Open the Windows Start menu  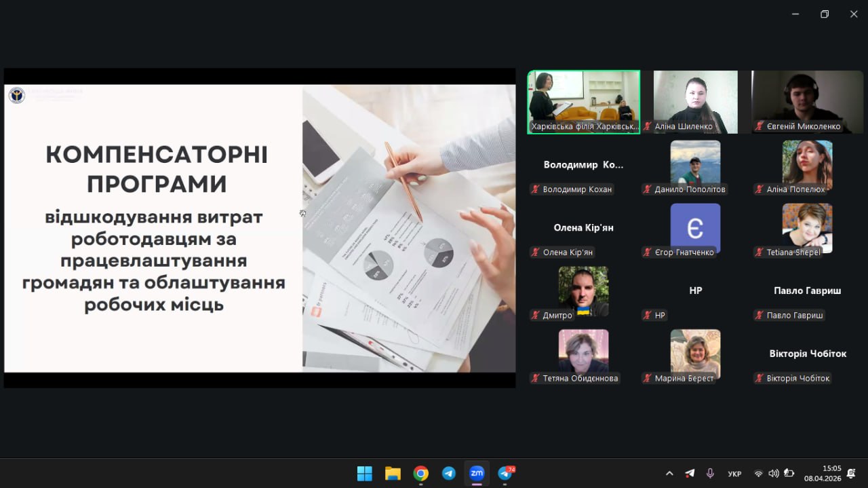364,473
